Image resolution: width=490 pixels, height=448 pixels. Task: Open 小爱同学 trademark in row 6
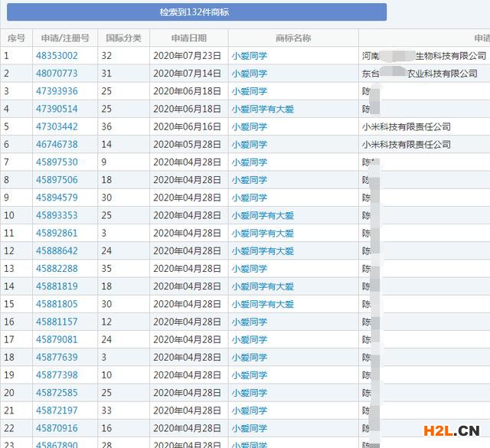pyautogui.click(x=250, y=145)
